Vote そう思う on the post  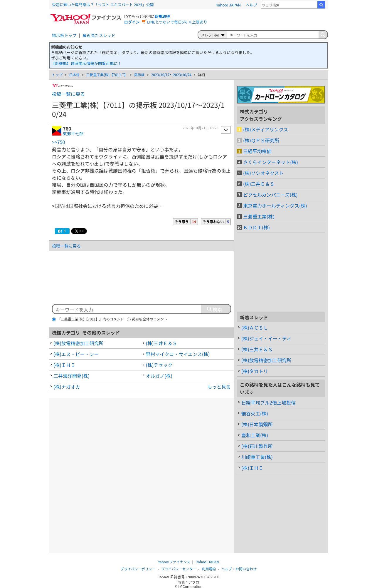(x=185, y=222)
